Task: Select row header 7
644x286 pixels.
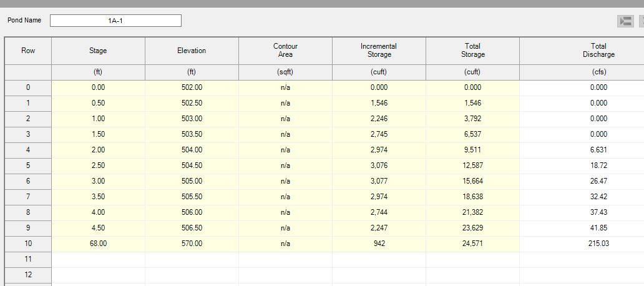Action: 28,197
